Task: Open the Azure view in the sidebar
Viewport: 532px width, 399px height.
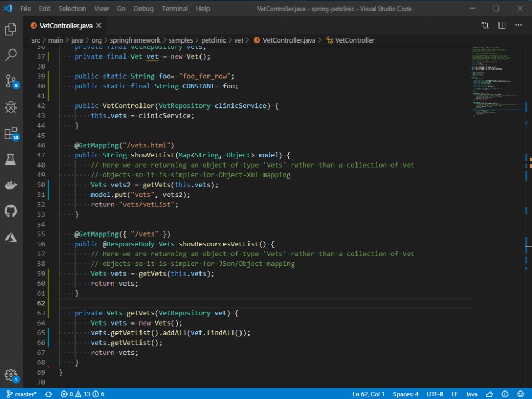Action: tap(12, 237)
